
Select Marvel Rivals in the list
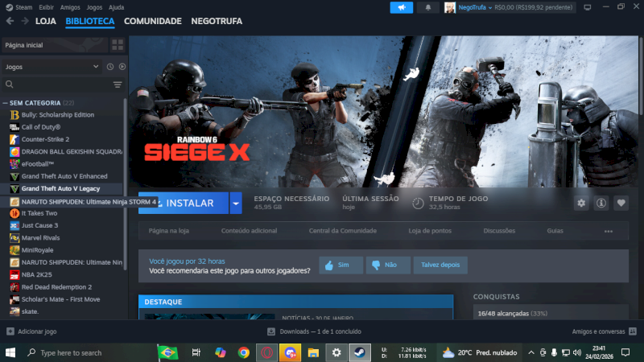coord(41,238)
